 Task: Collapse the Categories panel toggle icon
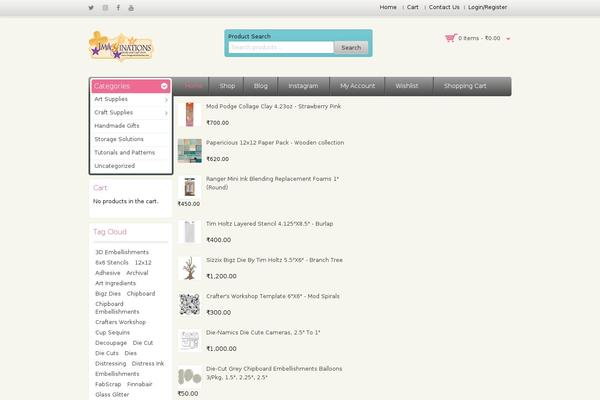[164, 86]
